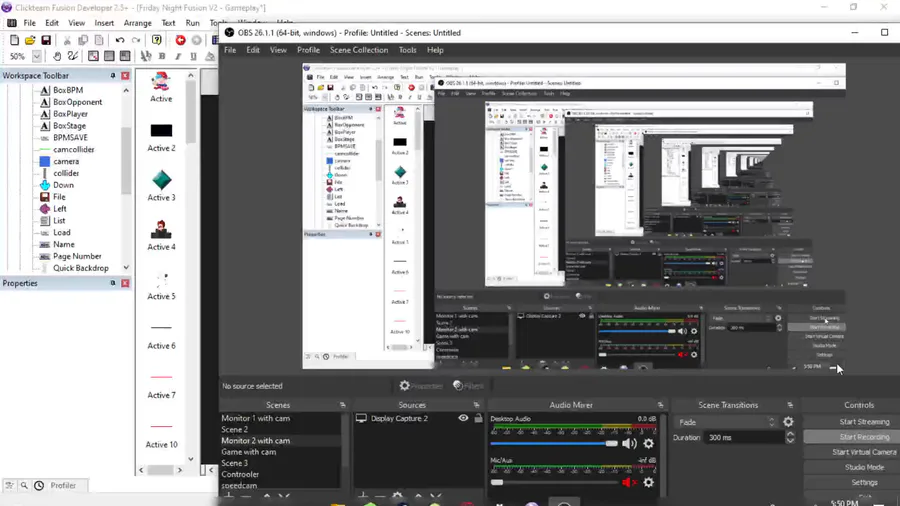
Task: Select the Monitor 1 with cam scene
Action: 255,418
